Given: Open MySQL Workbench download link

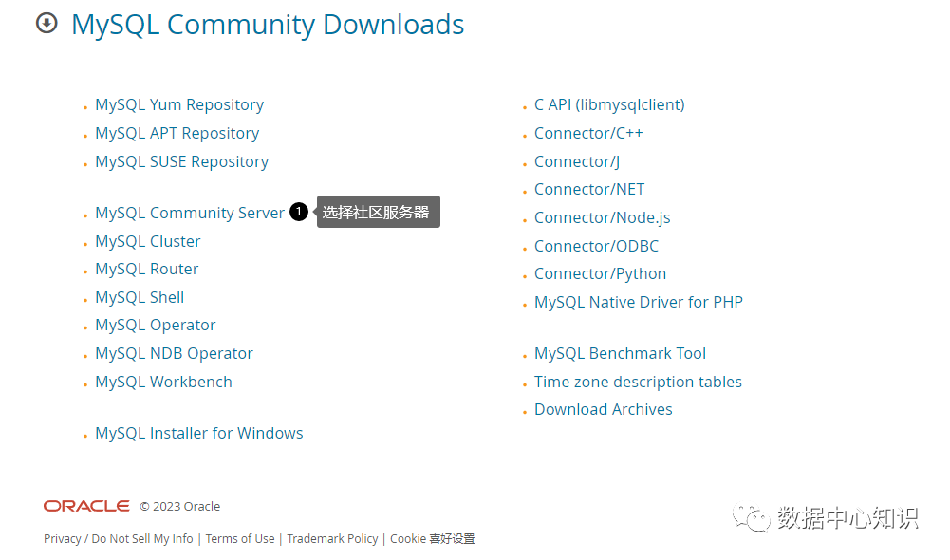Looking at the screenshot, I should tap(163, 382).
